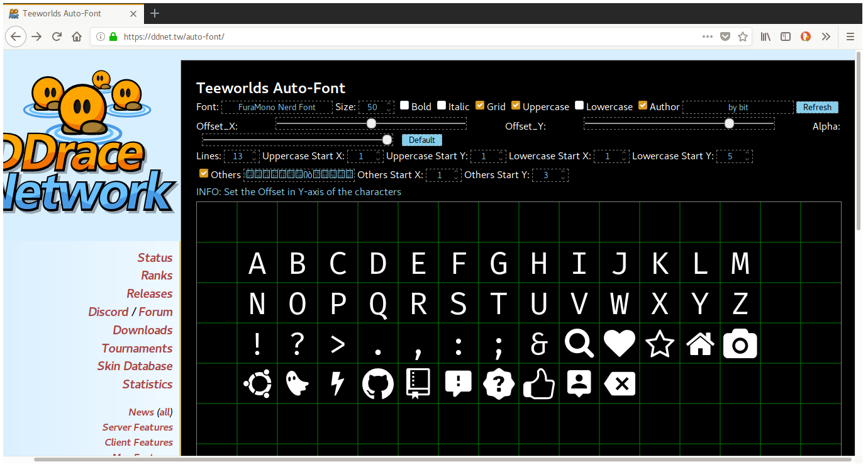Click the ghost icon in the font grid
This screenshot has width=868, height=469.
298,383
